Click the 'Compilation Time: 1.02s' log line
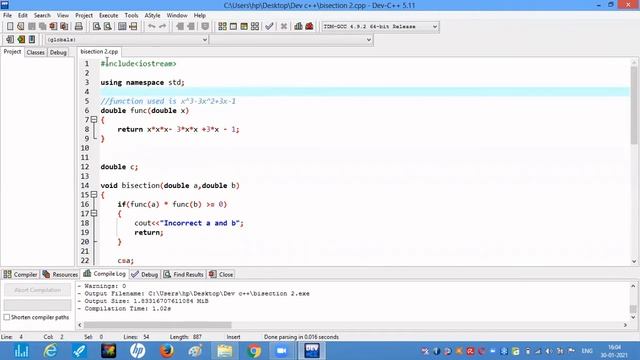The width and height of the screenshot is (640, 360). [128, 309]
